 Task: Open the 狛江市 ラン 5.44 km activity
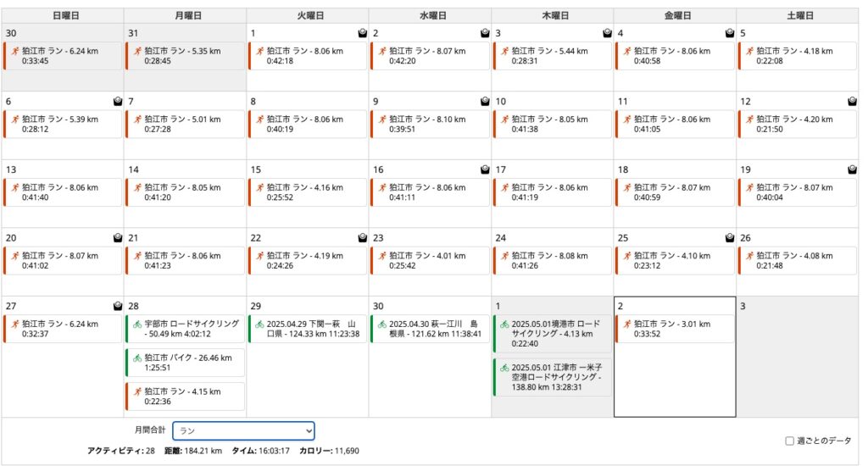click(x=553, y=56)
